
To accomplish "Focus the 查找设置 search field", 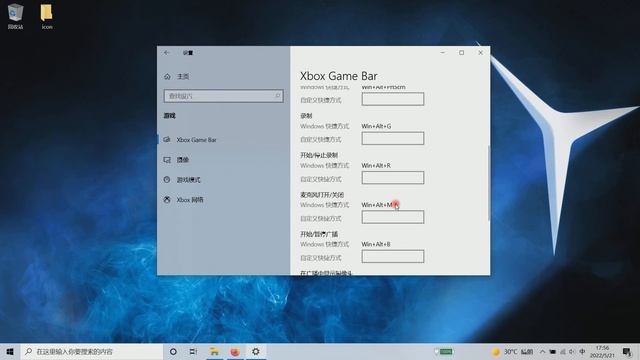I will pos(224,96).
